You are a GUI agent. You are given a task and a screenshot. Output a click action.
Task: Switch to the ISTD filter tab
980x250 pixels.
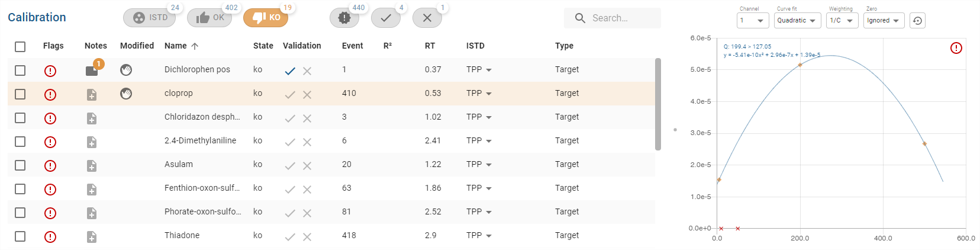point(151,18)
